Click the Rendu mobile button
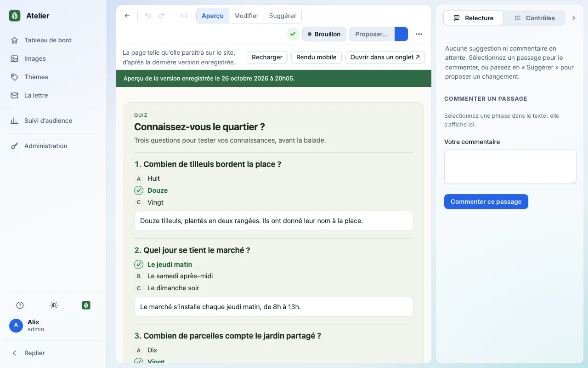The width and height of the screenshot is (588, 368). [317, 57]
